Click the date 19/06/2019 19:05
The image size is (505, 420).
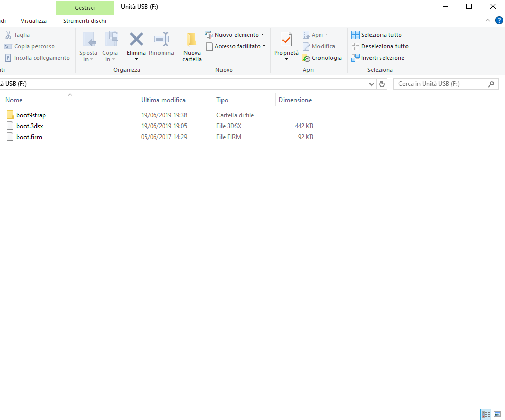pos(164,126)
